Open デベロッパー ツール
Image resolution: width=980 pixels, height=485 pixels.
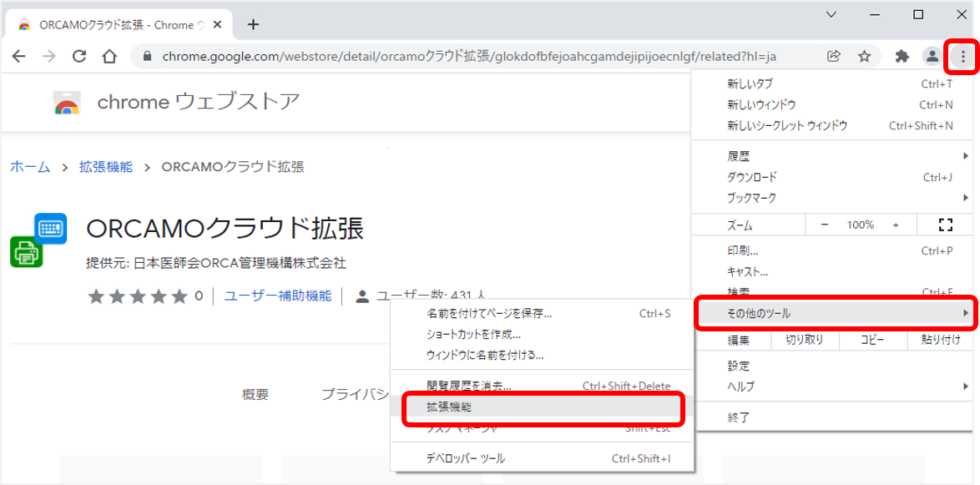click(541, 459)
